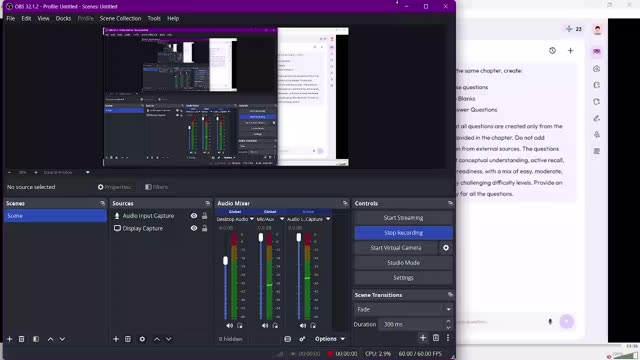640x360 pixels.
Task: Open preview scaling dropdown arrow
Action: click(x=88, y=172)
